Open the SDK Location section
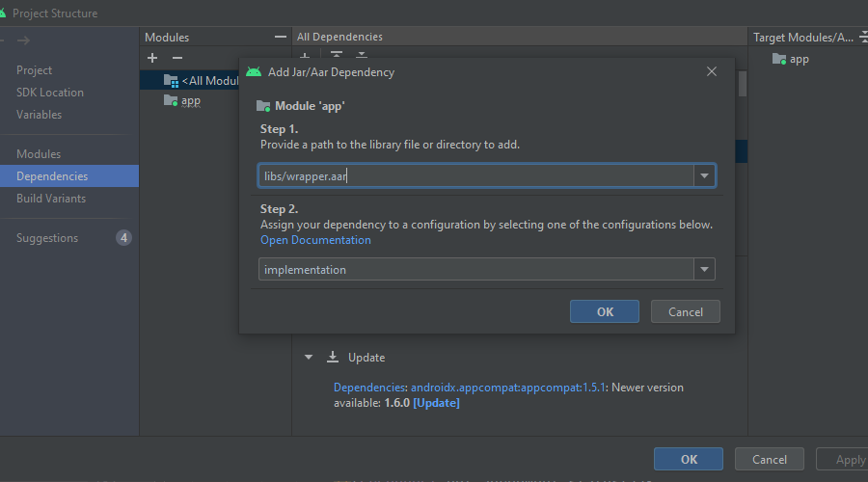 point(50,93)
